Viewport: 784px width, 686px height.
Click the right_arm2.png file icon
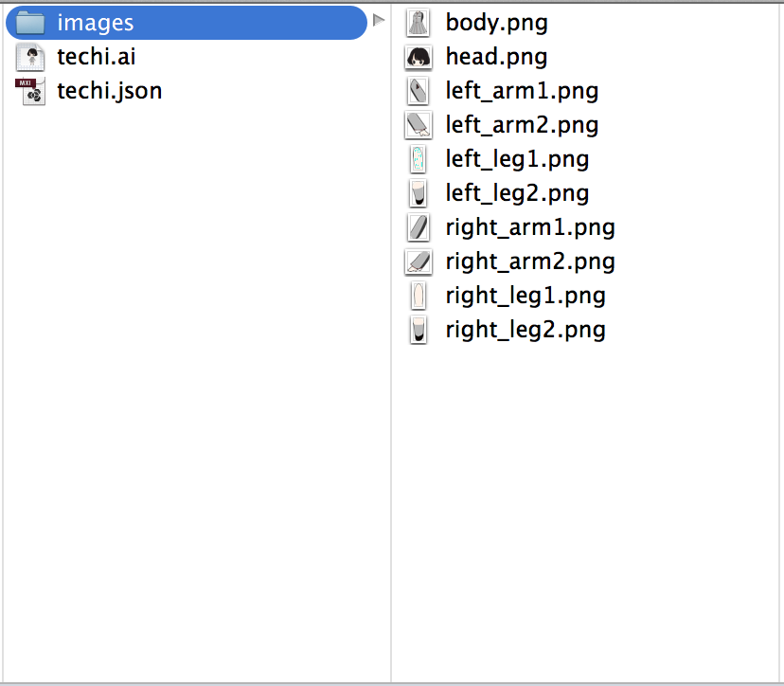click(x=418, y=262)
